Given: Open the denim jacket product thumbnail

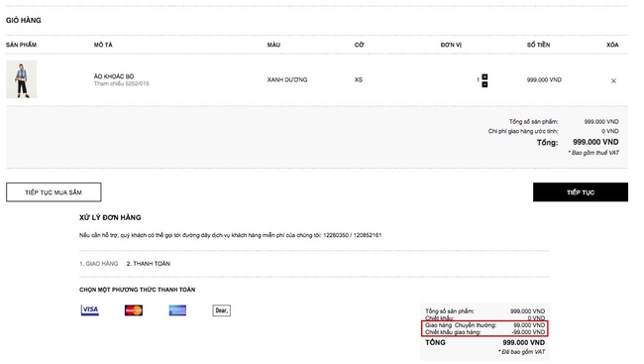Looking at the screenshot, I should point(22,79).
